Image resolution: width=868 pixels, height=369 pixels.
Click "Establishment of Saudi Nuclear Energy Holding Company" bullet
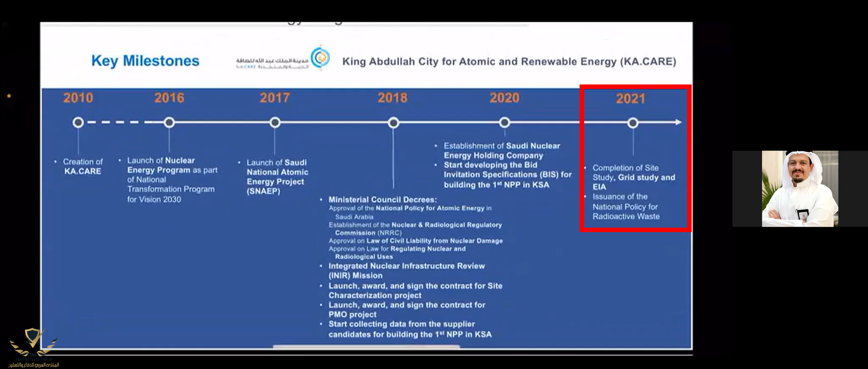click(497, 150)
